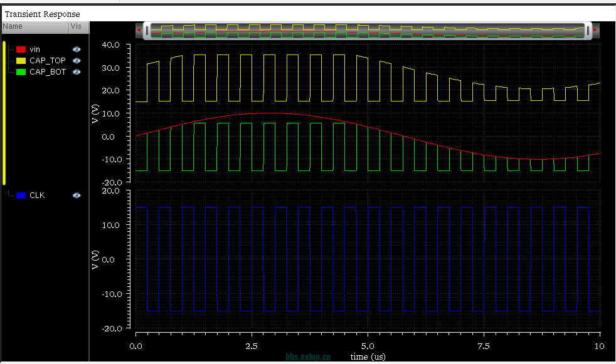Select the CAP_TOP signal in the legend
Screen dimensions: 616x364
pos(47,61)
